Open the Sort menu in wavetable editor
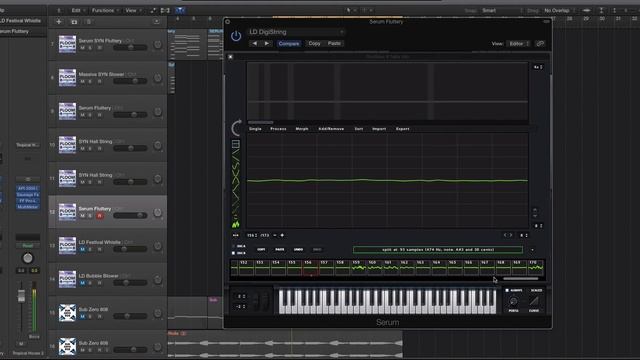Image resolution: width=640 pixels, height=360 pixels. pos(358,129)
